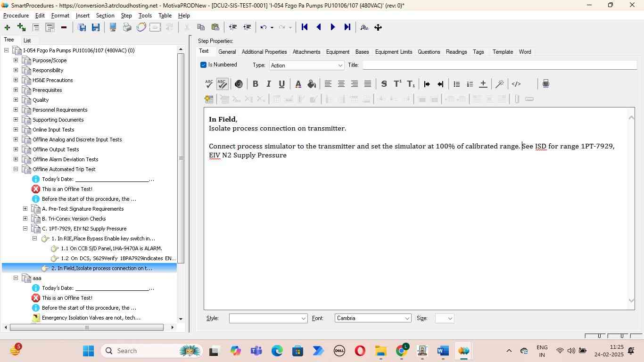Expand the Purpose/Scope tree node
644x362 pixels.
tap(16, 60)
